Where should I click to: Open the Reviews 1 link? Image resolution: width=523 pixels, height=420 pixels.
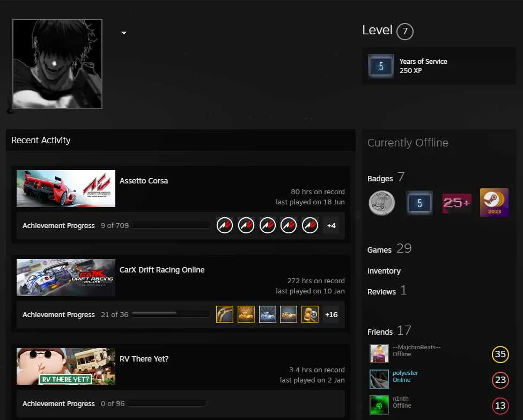pyautogui.click(x=387, y=291)
